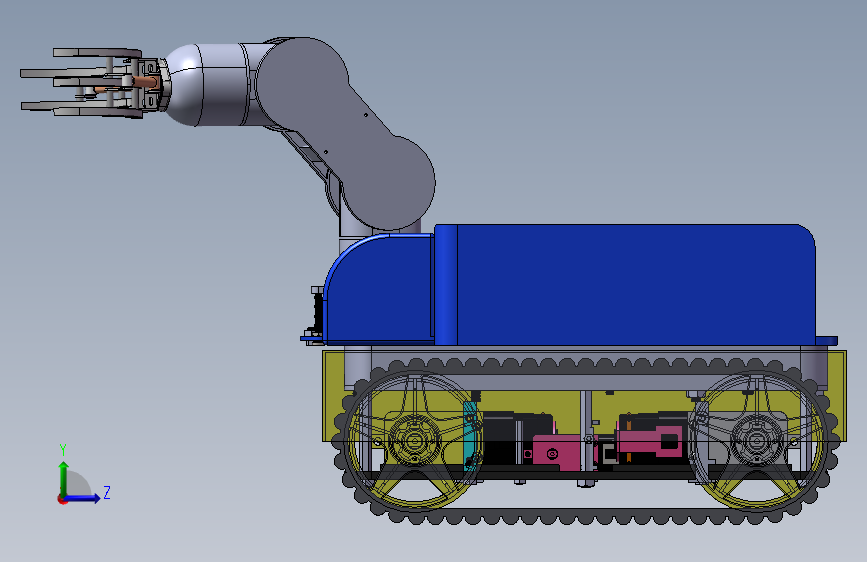
Task: Select the curved blue front cover
Action: (379, 288)
